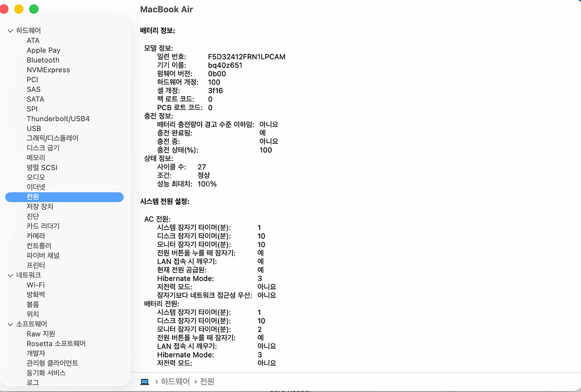Collapse the 네트워크 section
581x392 pixels.
click(10, 275)
